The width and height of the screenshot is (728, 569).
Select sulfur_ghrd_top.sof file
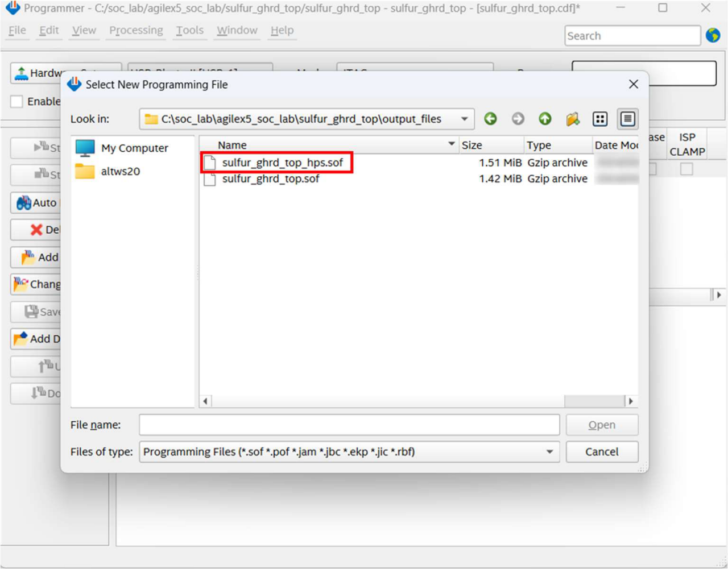[x=270, y=179]
